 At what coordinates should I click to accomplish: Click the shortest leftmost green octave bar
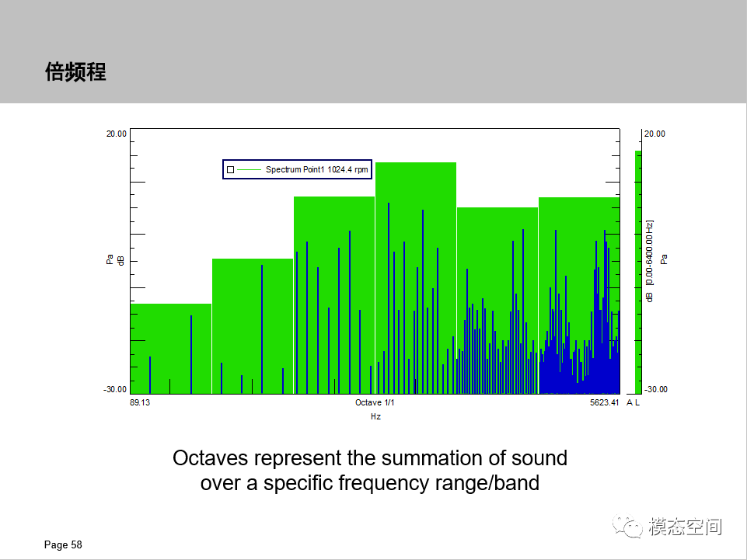coord(171,349)
